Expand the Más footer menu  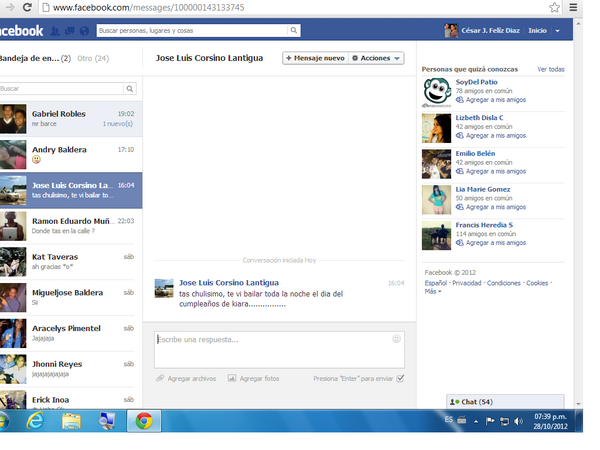tap(433, 292)
